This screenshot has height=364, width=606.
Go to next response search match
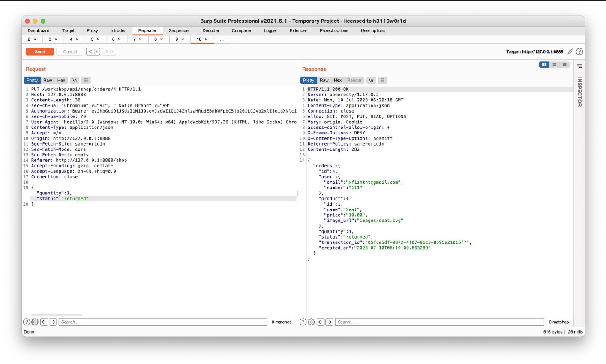point(329,322)
